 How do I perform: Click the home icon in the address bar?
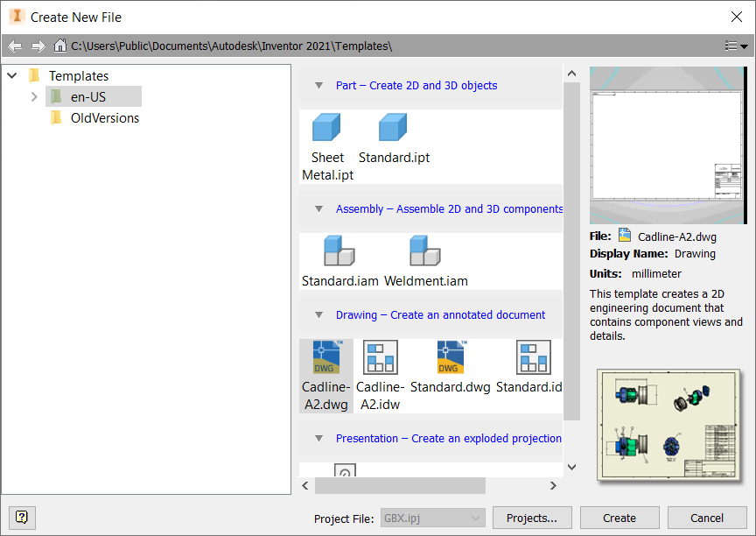[59, 46]
